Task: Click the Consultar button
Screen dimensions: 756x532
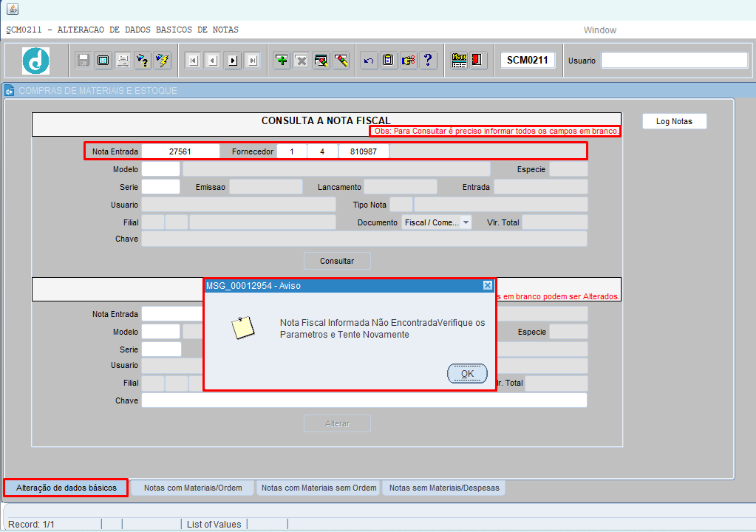Action: tap(337, 261)
